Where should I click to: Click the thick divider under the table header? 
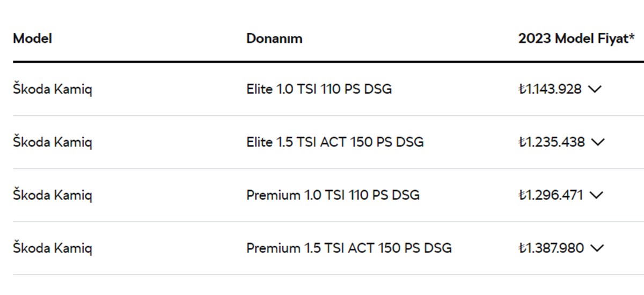[x=322, y=62]
